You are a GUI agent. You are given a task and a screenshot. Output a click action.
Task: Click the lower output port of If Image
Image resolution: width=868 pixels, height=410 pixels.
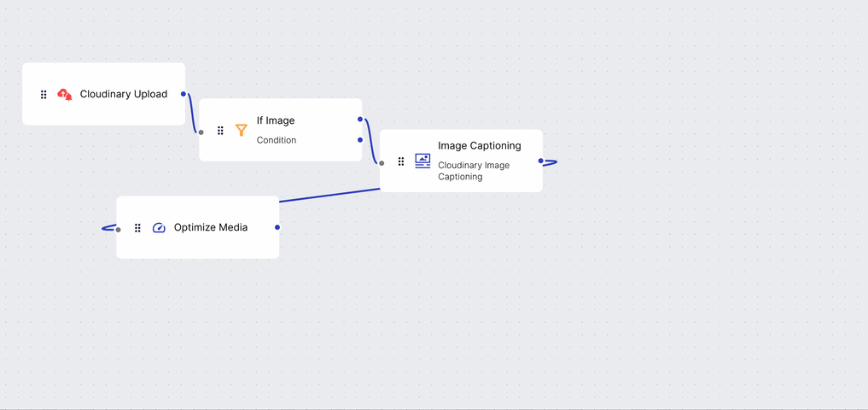360,139
